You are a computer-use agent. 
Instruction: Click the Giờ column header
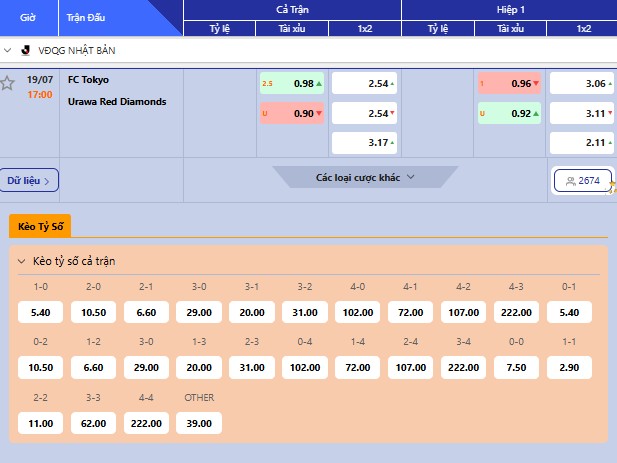pyautogui.click(x=28, y=18)
